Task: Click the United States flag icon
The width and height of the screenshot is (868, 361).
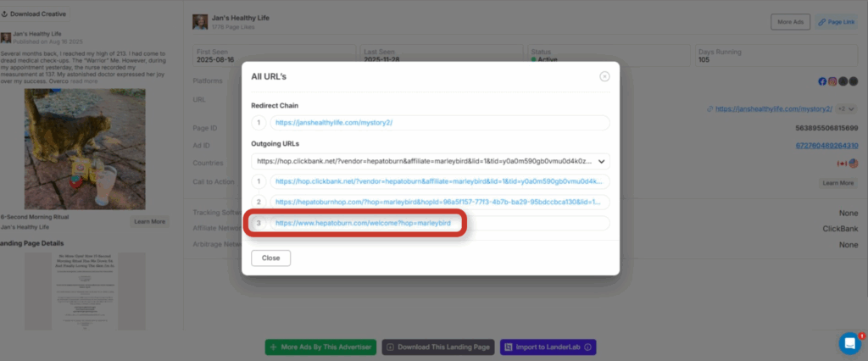Action: 853,163
